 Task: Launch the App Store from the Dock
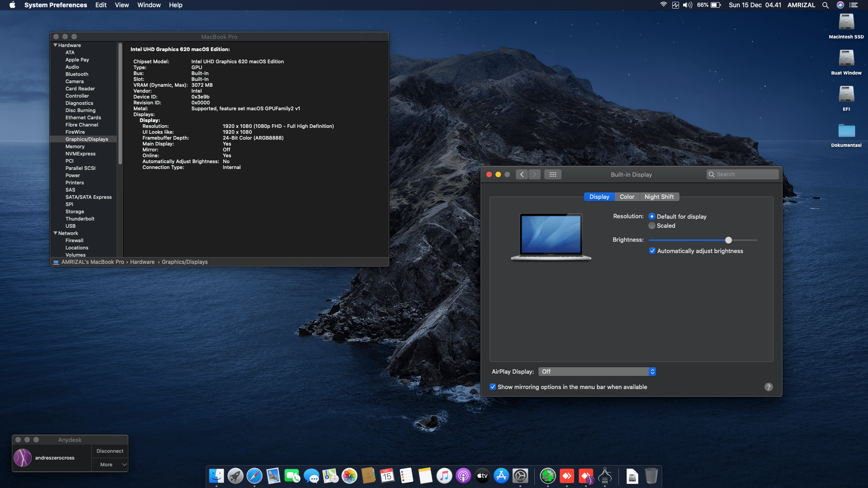point(501,476)
